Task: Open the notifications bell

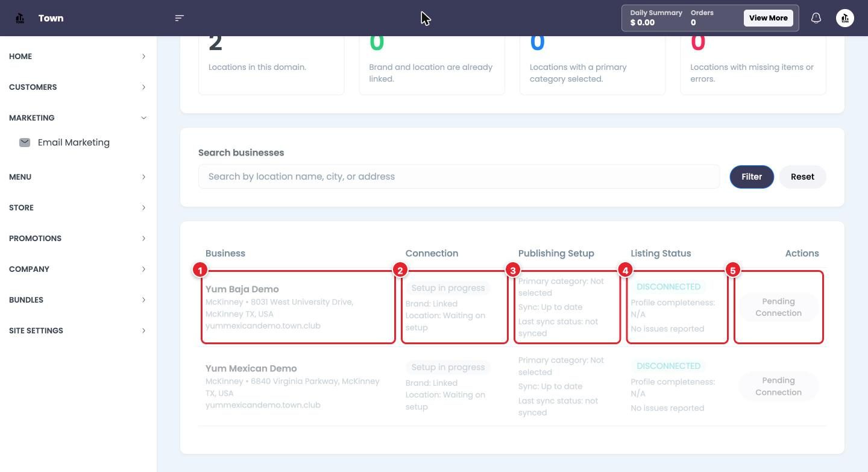Action: tap(816, 18)
